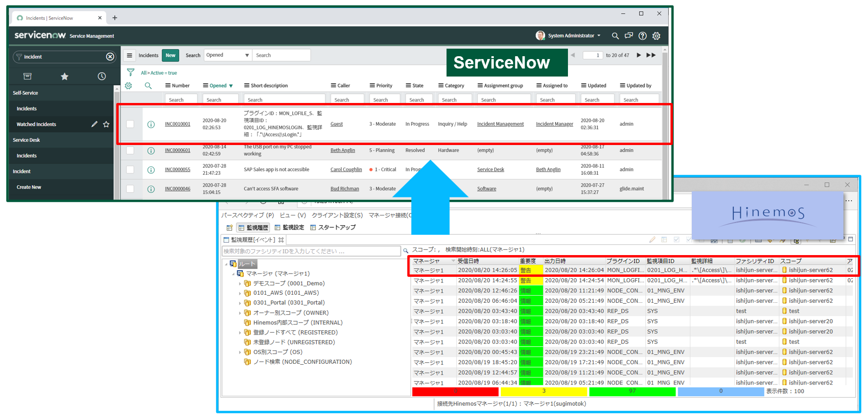Focus the ServiceNow list Search text field
This screenshot has width=868, height=419.
click(281, 55)
